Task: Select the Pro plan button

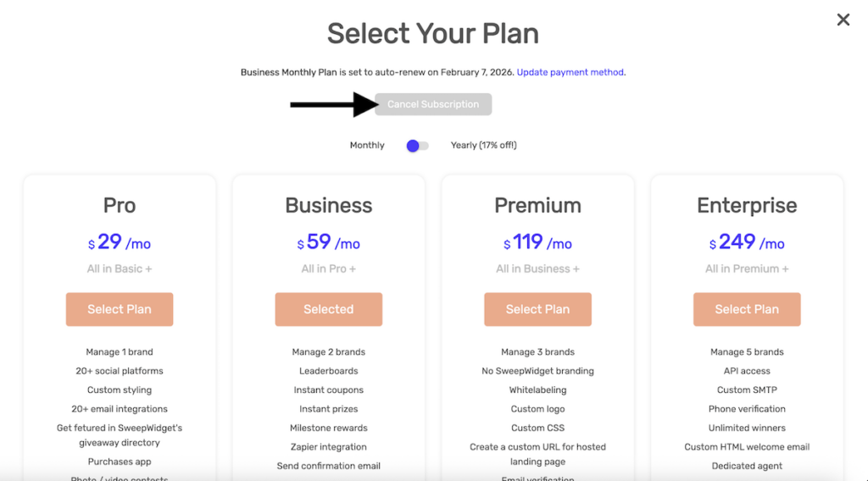Action: (120, 309)
